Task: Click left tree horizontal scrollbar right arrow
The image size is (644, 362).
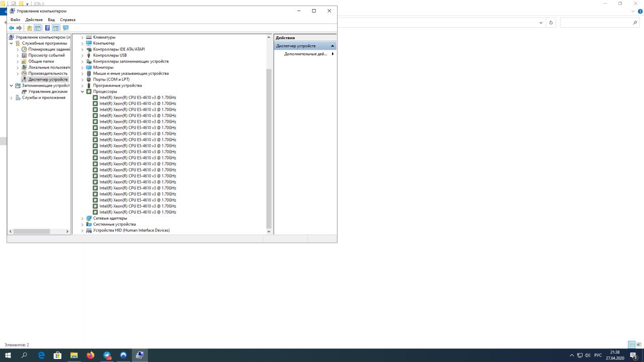Action: point(67,231)
